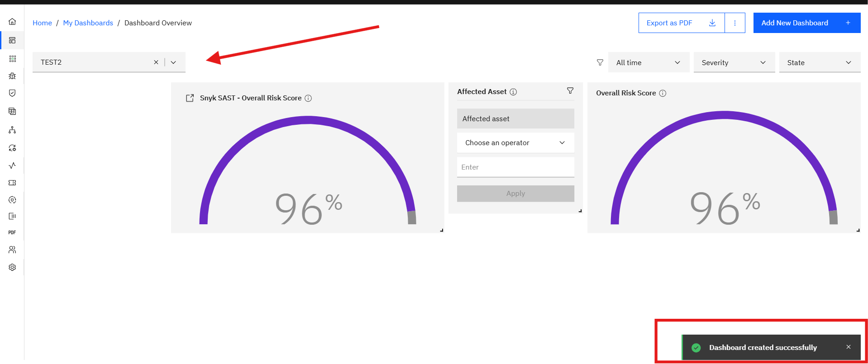868x364 pixels.
Task: Clear the TEST2 dashboard selection
Action: [156, 62]
